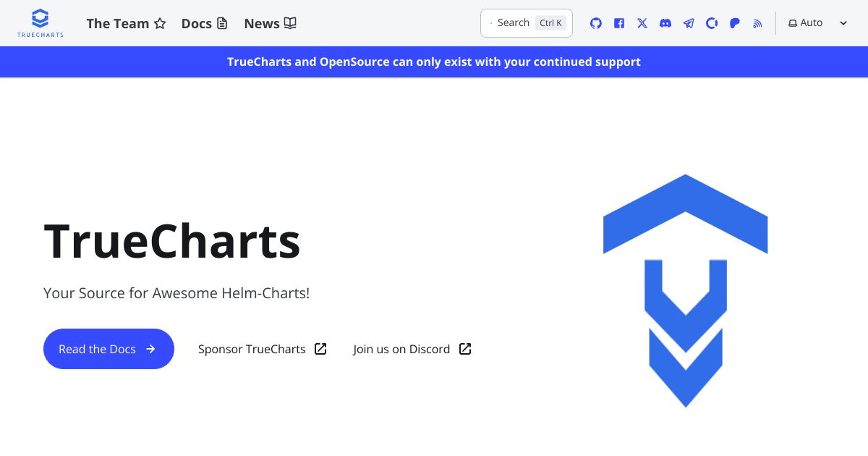
Task: Click the document icon beside Docs
Action: [x=222, y=23]
